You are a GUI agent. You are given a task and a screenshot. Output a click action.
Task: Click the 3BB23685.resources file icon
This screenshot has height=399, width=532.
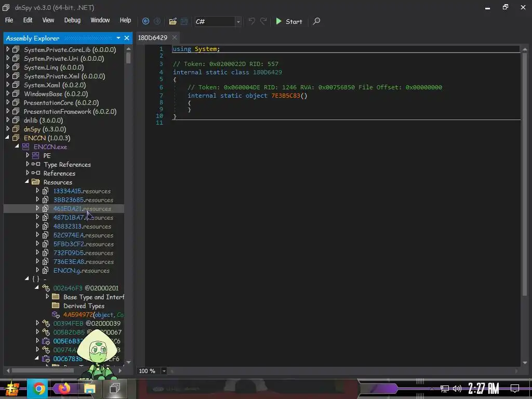45,199
